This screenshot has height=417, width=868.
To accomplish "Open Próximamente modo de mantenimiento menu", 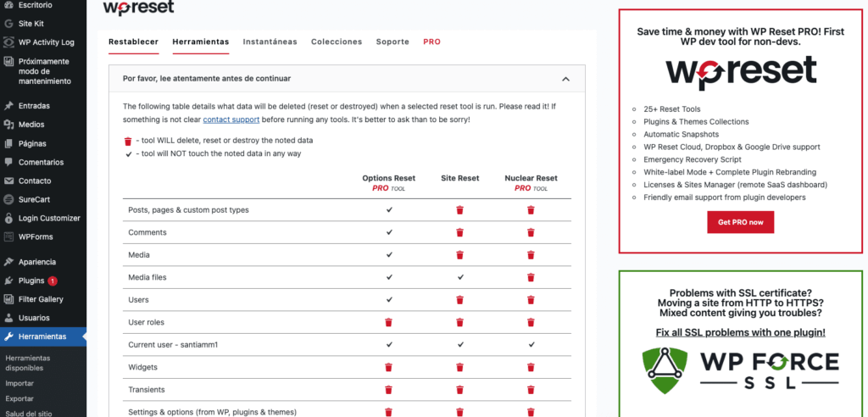I will (x=44, y=71).
